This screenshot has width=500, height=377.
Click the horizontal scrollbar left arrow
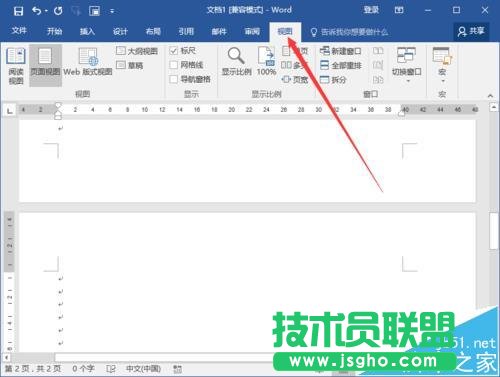[x=6, y=357]
